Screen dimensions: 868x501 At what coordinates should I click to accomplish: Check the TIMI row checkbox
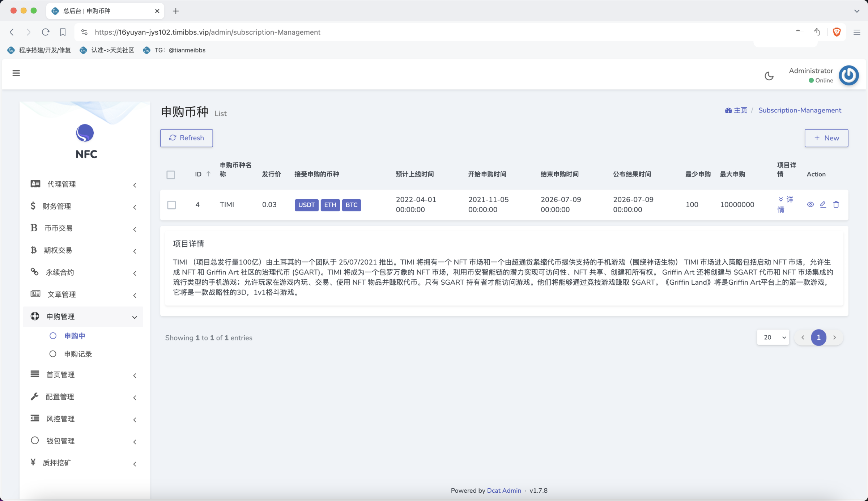tap(171, 205)
